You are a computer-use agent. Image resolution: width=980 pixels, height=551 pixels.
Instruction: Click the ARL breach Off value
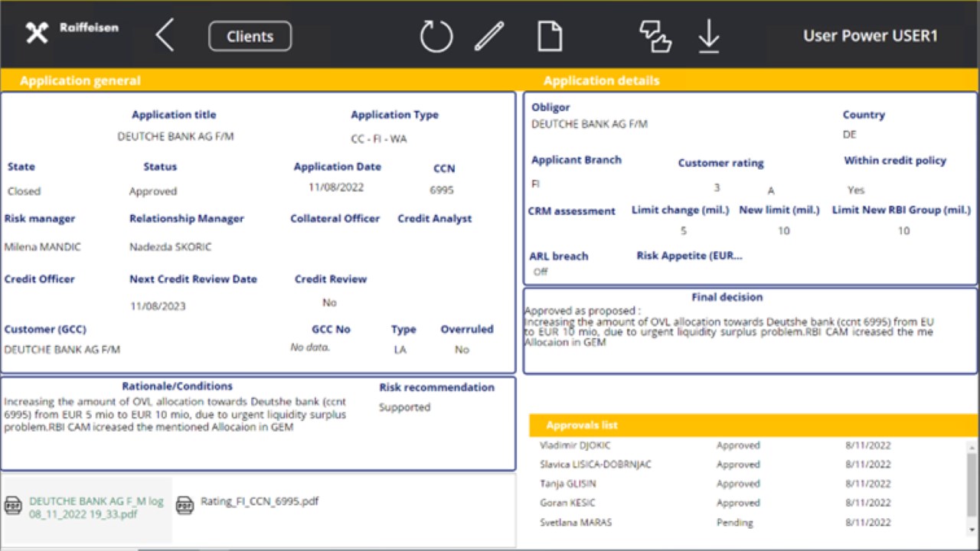(x=541, y=272)
